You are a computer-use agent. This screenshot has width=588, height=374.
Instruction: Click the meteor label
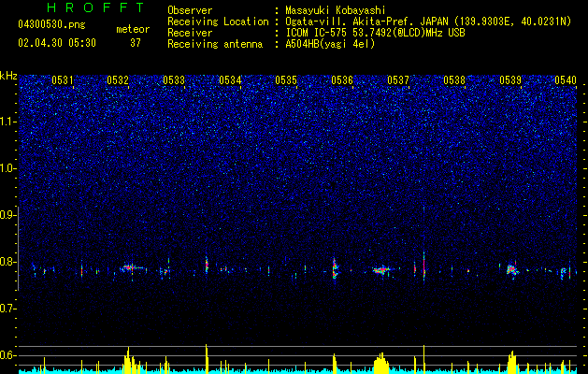tap(133, 29)
